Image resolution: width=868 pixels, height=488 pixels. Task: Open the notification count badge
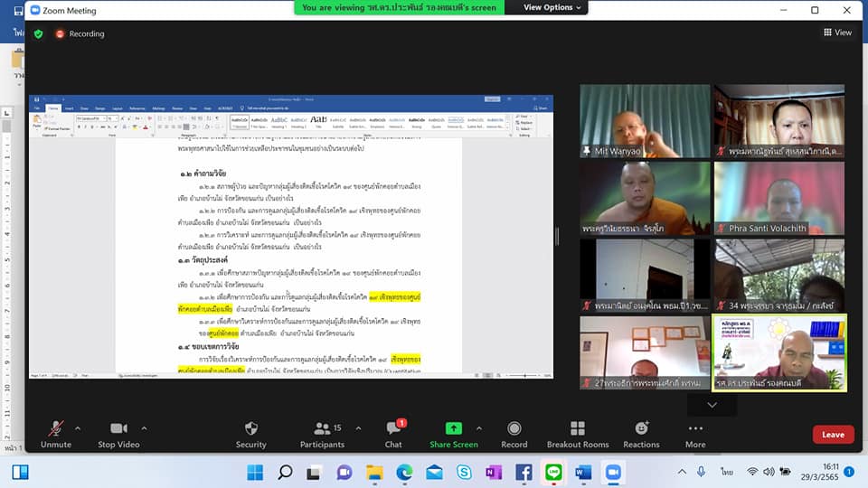click(x=849, y=472)
